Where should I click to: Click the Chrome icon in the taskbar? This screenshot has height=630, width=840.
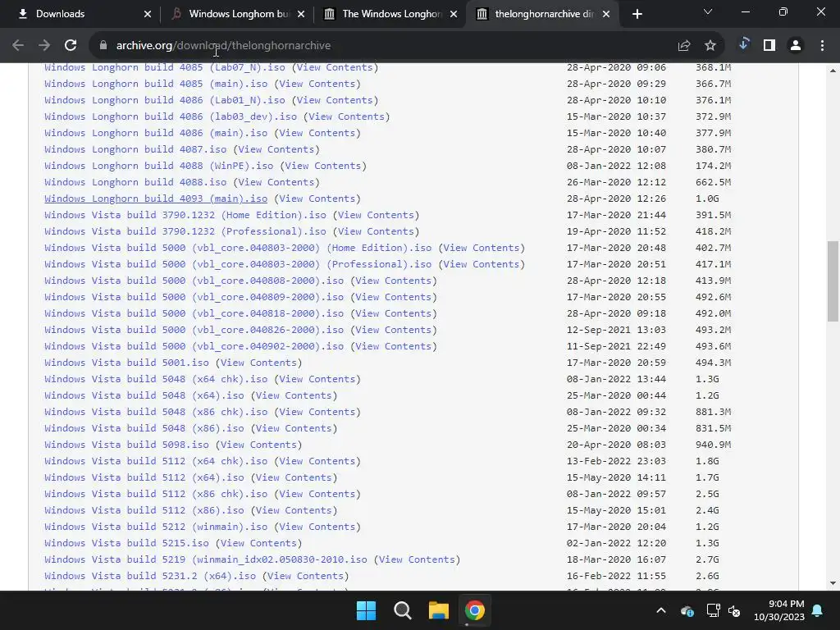(475, 610)
